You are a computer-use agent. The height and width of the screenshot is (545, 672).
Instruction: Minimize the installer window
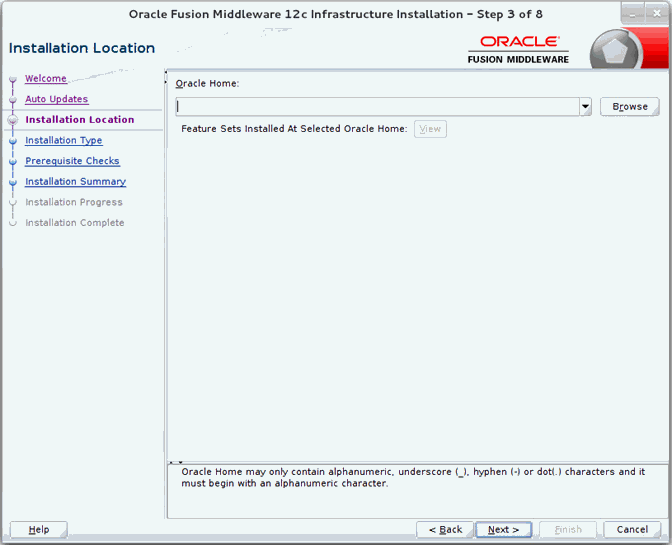click(633, 14)
